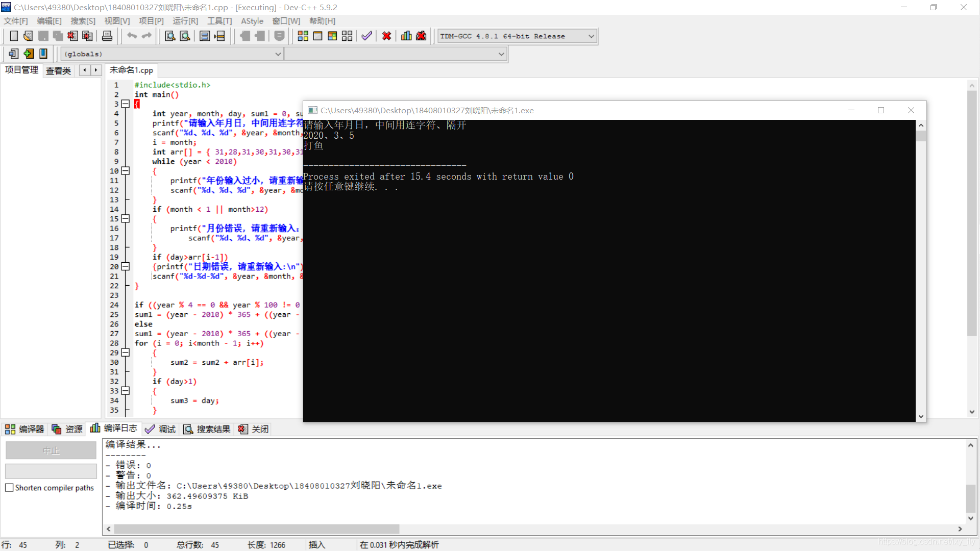Click the Find magnifier icon
Viewport: 980px width, 551px height.
tap(170, 36)
